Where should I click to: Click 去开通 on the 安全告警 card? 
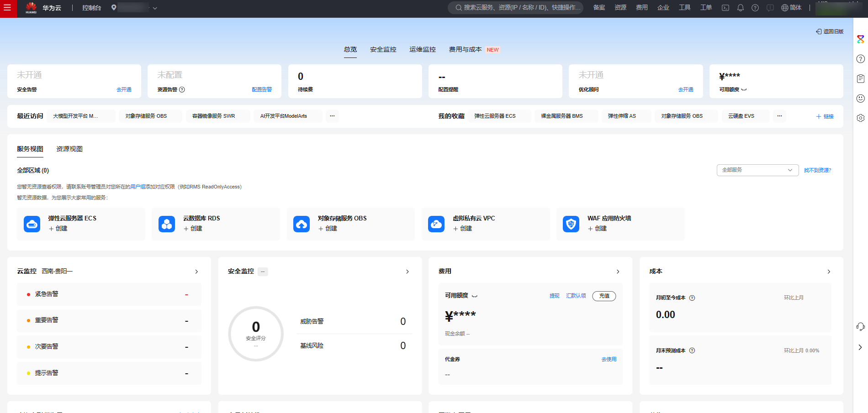[x=124, y=89]
